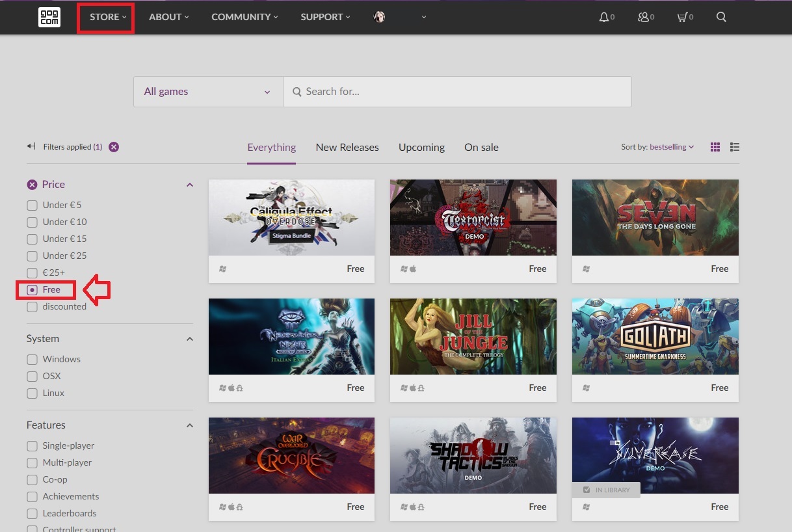
Task: Open Neverwinter Nights Italian Extras thumbnail
Action: point(291,336)
